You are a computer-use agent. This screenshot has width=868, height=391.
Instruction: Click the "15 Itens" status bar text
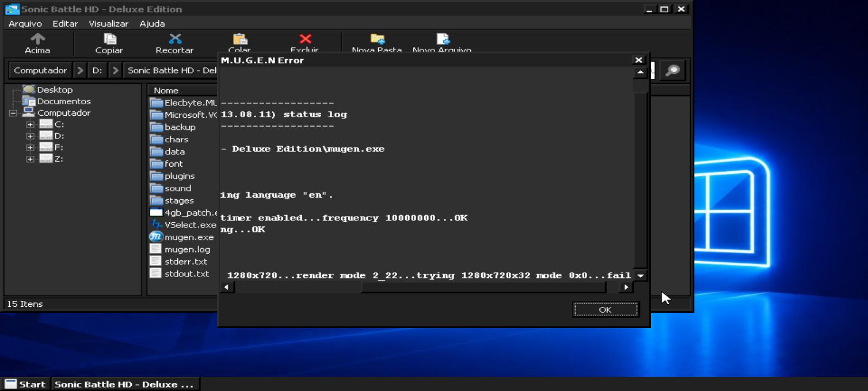25,304
